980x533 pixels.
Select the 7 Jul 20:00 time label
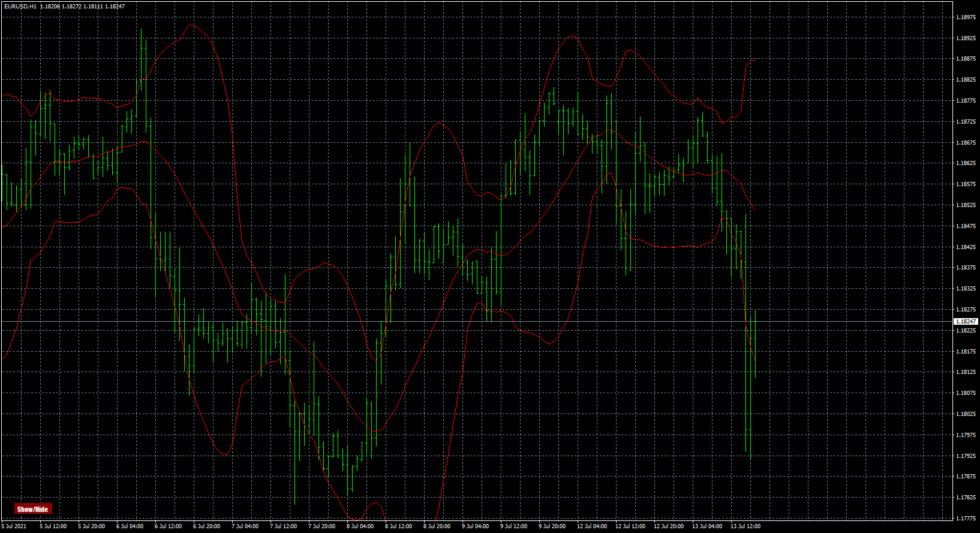(x=321, y=526)
